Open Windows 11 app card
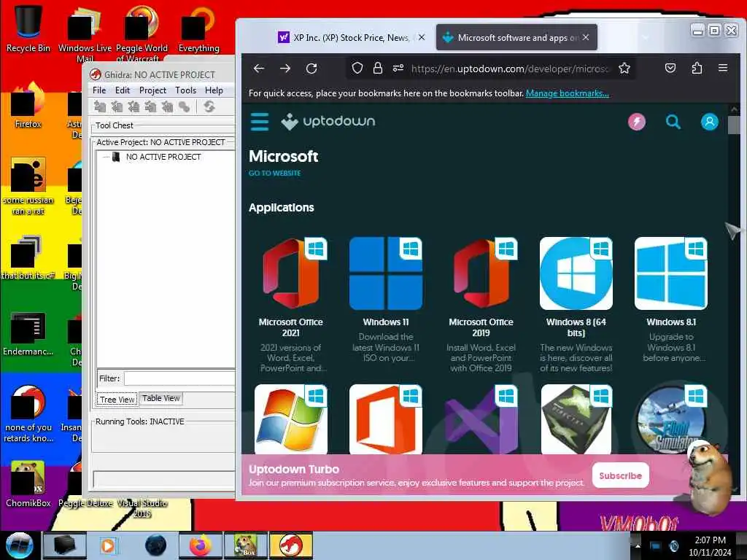Image resolution: width=747 pixels, height=560 pixels. pyautogui.click(x=385, y=299)
